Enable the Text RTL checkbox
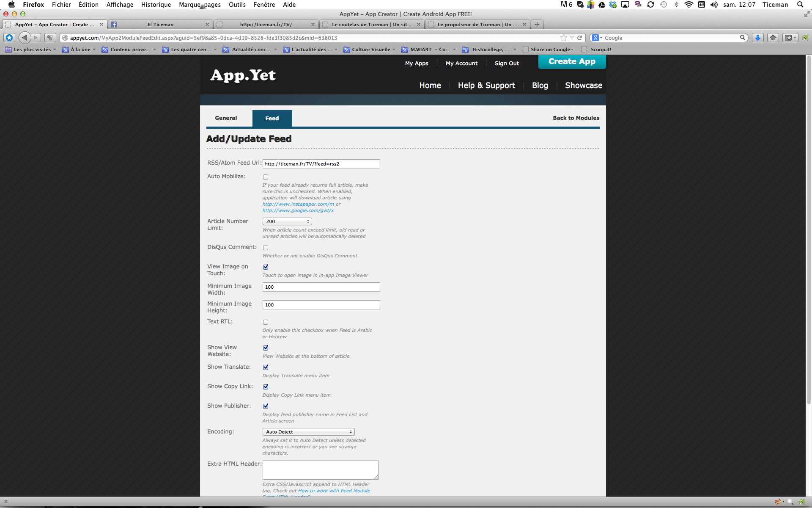The height and width of the screenshot is (508, 812). 266,322
